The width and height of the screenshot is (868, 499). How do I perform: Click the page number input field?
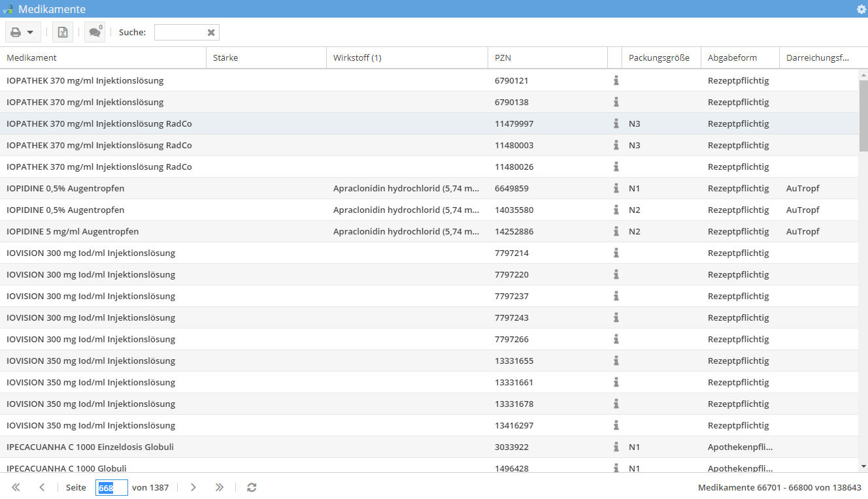point(111,487)
